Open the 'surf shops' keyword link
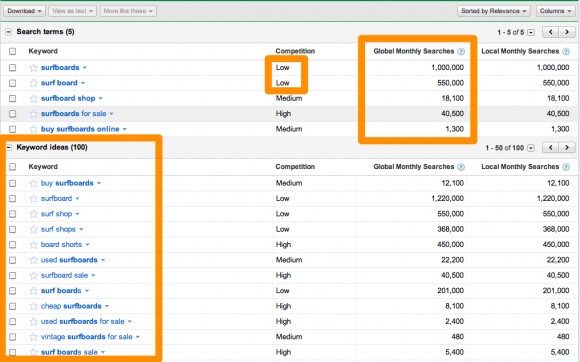 point(58,229)
